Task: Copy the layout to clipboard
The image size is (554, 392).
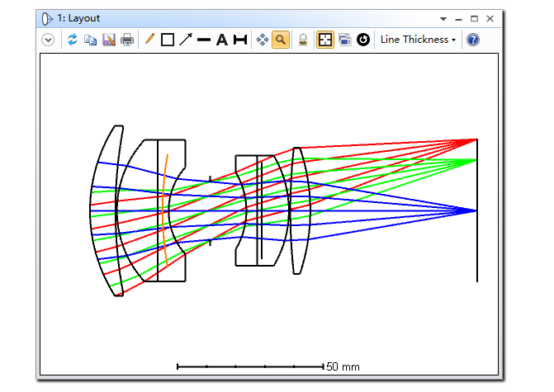Action: point(91,40)
